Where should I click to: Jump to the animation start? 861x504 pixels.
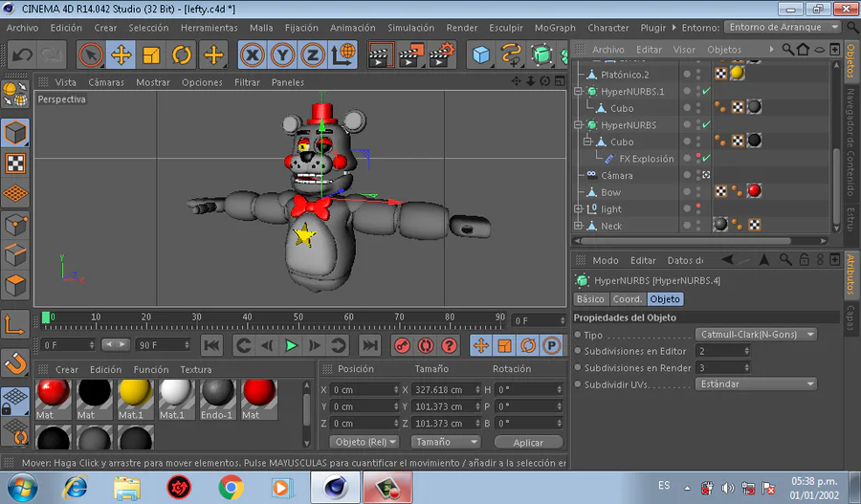pos(211,345)
